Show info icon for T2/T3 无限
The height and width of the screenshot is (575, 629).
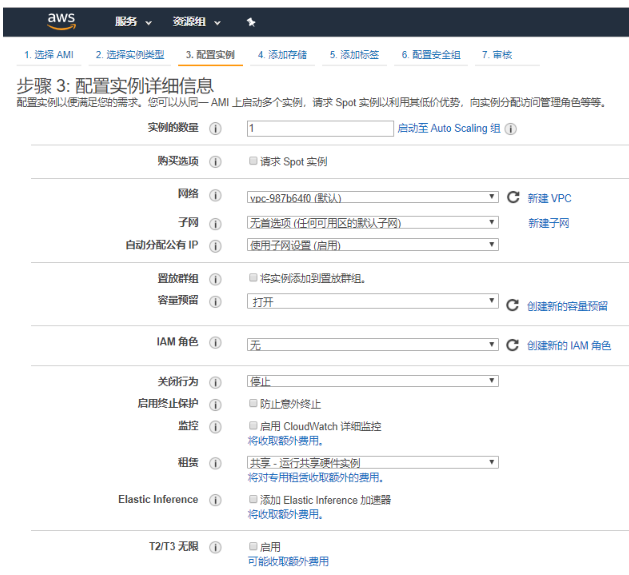pos(215,547)
